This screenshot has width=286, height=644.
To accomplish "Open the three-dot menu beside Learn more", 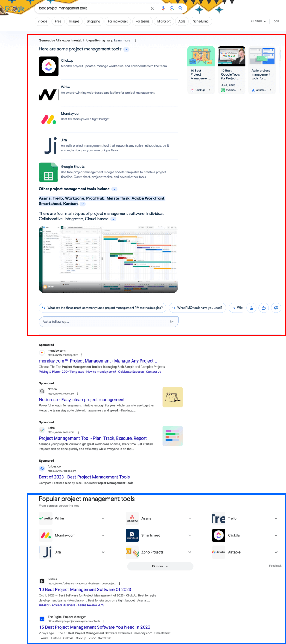I will (x=136, y=41).
